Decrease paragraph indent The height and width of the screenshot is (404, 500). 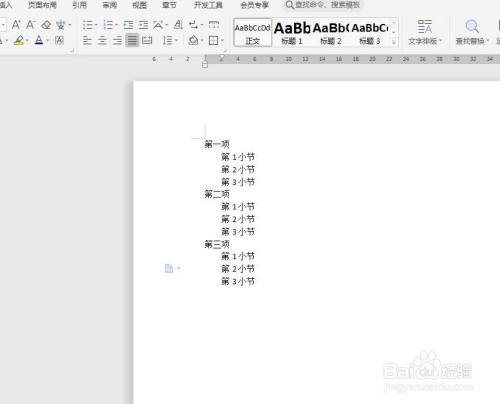coord(128,25)
